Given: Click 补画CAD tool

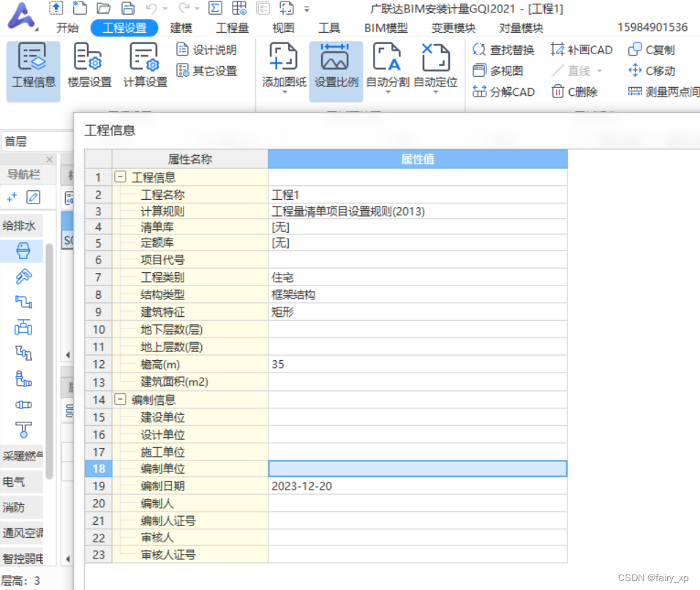Looking at the screenshot, I should pyautogui.click(x=582, y=50).
